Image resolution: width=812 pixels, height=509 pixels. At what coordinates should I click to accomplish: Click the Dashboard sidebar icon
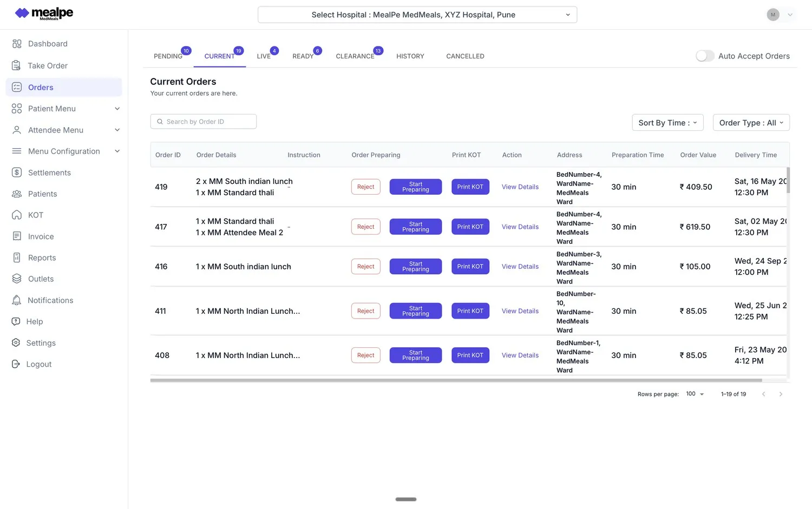coord(17,44)
